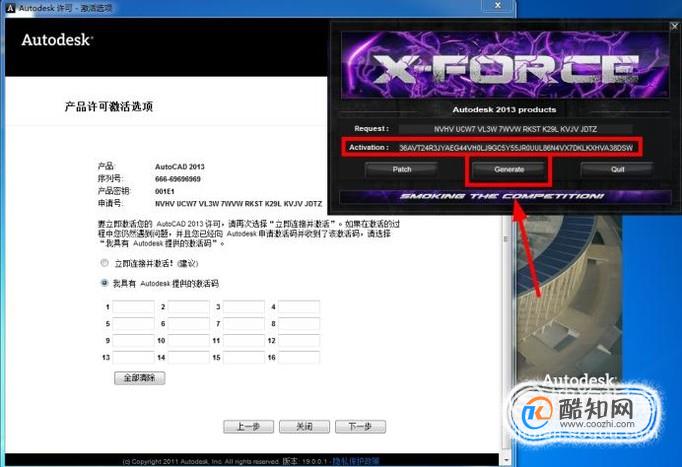This screenshot has height=467, width=682.
Task: Open the privacy policy link in footer
Action: 355,461
